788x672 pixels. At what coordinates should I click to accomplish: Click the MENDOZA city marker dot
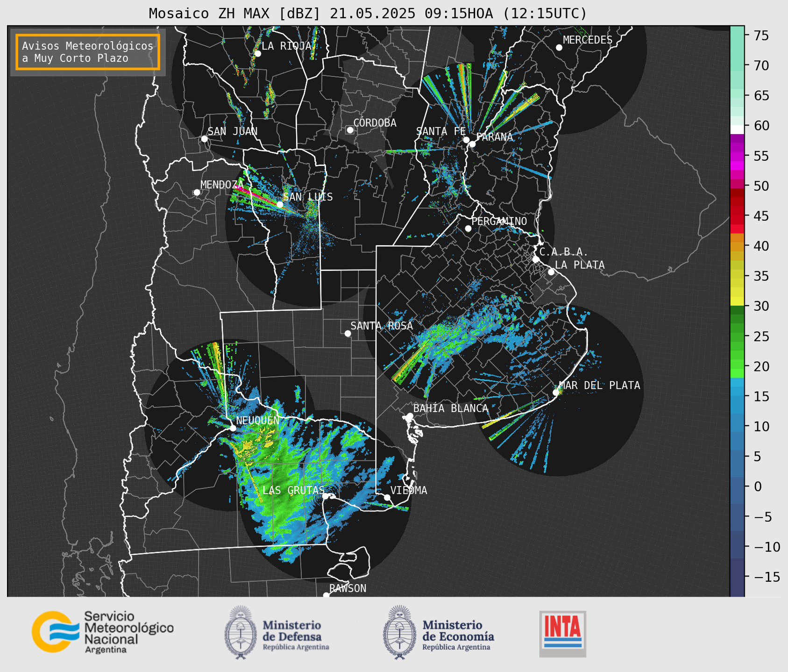(197, 193)
